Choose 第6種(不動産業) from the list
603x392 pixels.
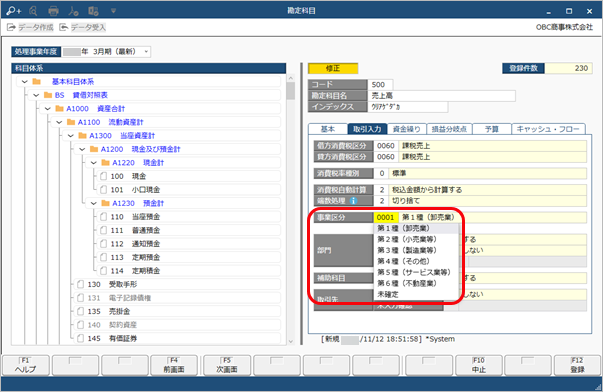click(x=416, y=283)
